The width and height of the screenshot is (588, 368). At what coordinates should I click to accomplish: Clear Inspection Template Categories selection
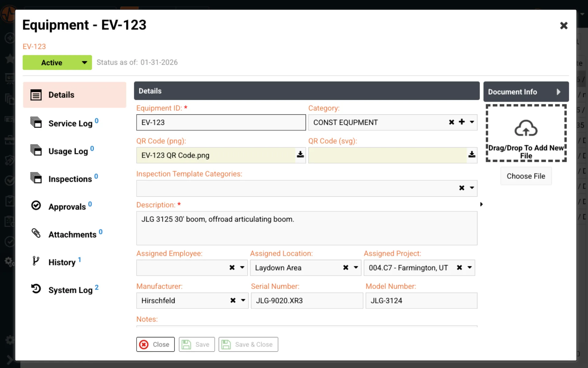pos(462,188)
